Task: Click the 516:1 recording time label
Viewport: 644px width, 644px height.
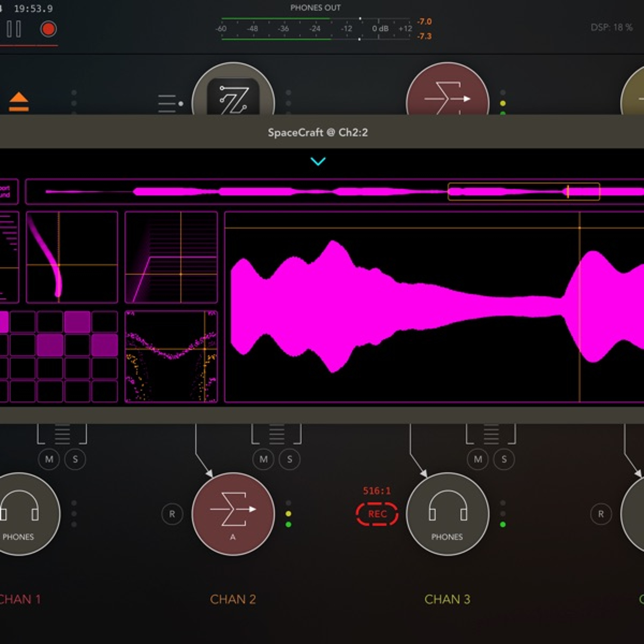Action: tap(377, 491)
